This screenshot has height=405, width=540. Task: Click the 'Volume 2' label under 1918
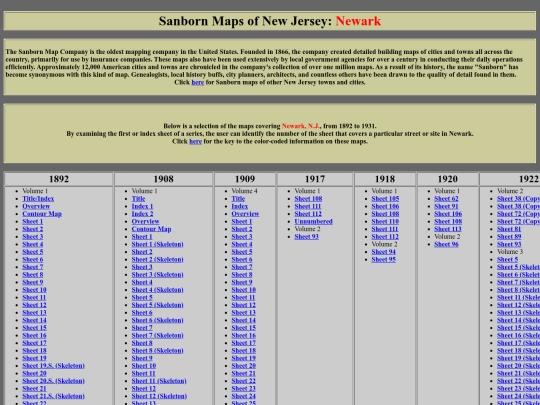(x=384, y=244)
